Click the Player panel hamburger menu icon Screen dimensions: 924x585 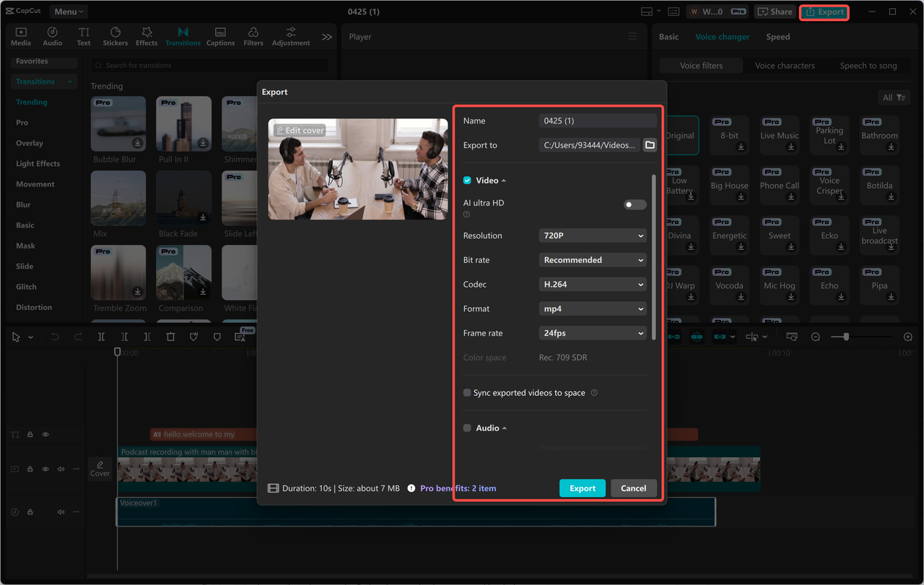[632, 37]
